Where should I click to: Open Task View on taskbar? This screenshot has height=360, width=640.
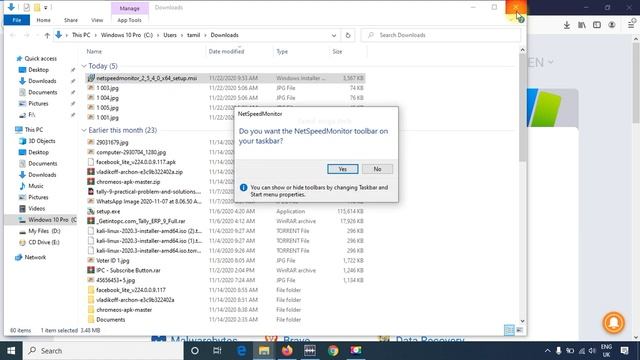click(x=217, y=351)
